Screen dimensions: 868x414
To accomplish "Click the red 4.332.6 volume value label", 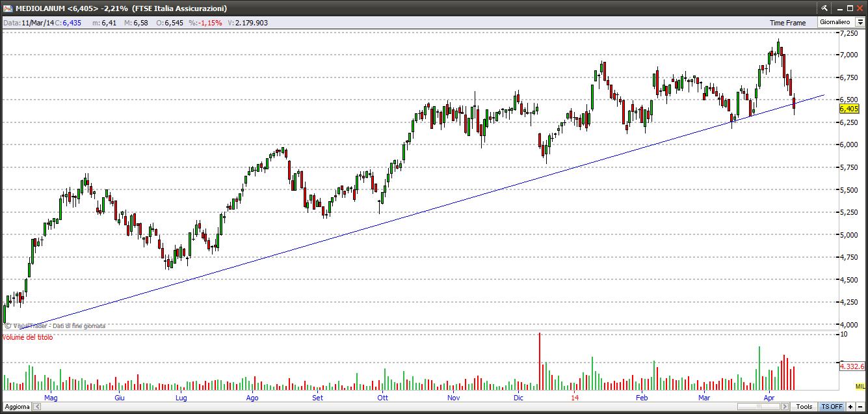I will (852, 366).
